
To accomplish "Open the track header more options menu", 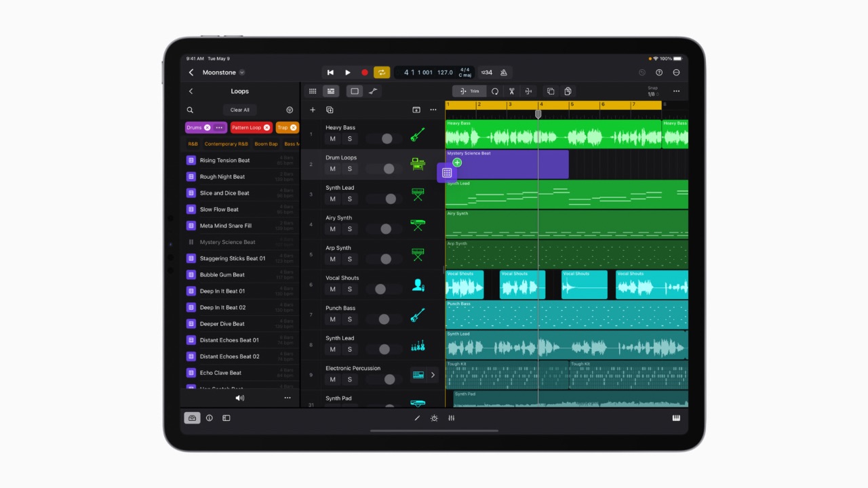I will (x=433, y=109).
